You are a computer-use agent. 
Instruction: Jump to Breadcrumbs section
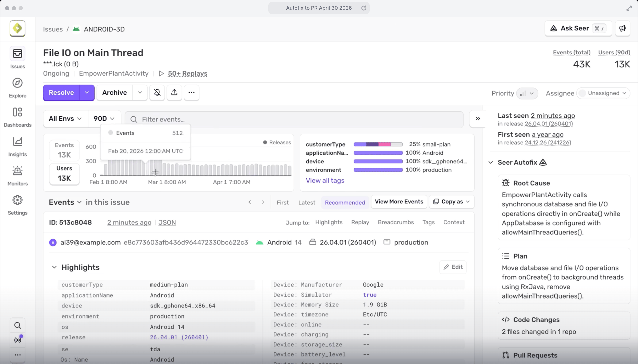pyautogui.click(x=396, y=222)
